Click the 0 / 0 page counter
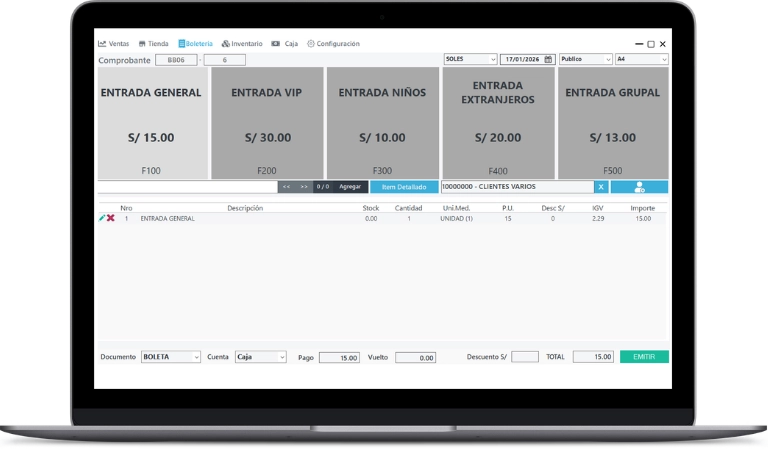The height and width of the screenshot is (451, 768). pos(323,187)
